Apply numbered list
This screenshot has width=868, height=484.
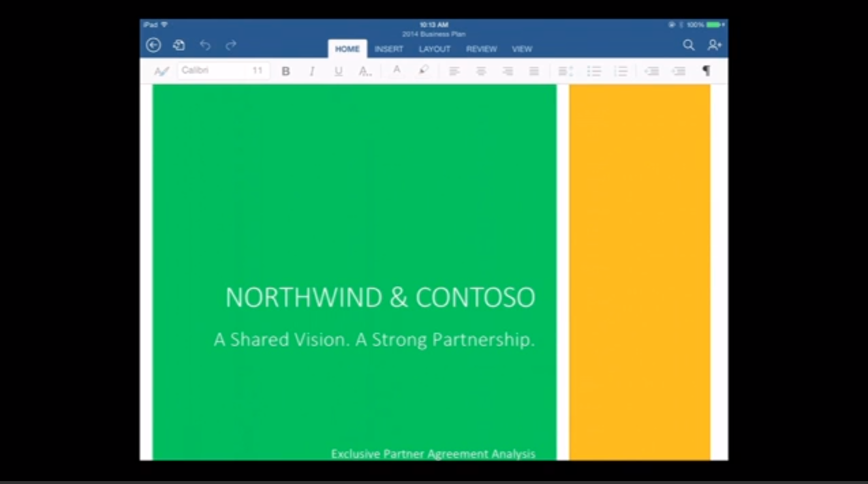pyautogui.click(x=621, y=71)
